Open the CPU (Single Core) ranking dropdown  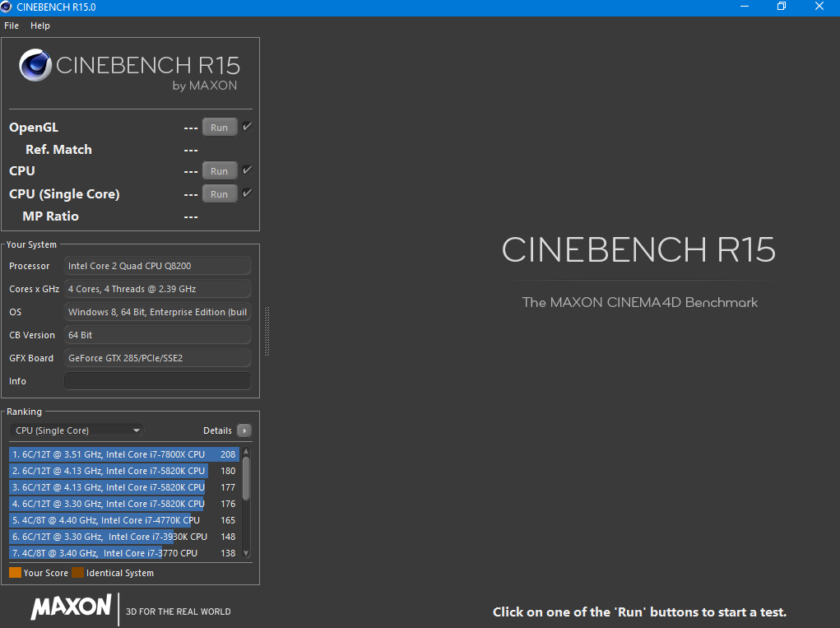pyautogui.click(x=77, y=430)
